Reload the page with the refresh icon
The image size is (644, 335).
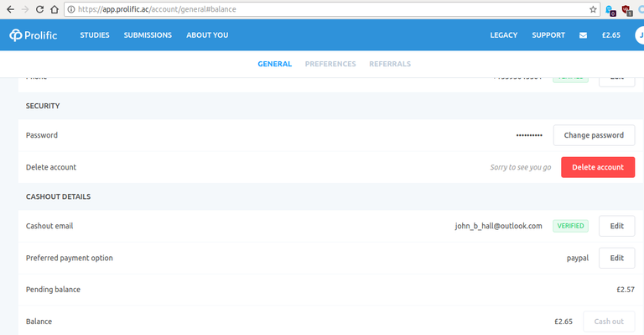(x=40, y=9)
